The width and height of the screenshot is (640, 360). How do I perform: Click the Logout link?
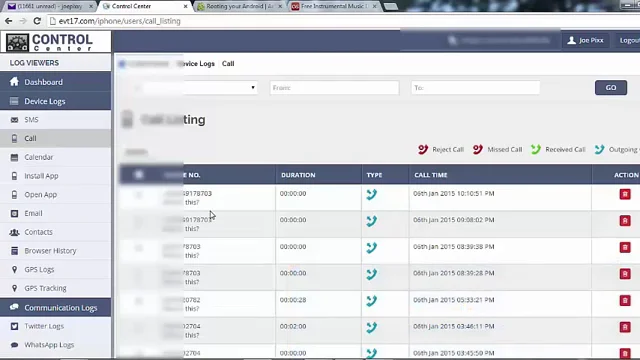point(629,40)
